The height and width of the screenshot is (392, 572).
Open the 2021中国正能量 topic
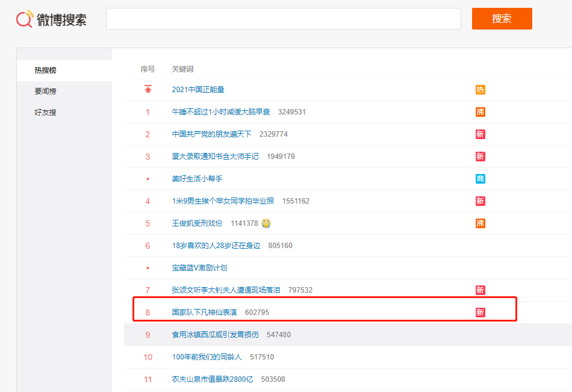point(198,90)
